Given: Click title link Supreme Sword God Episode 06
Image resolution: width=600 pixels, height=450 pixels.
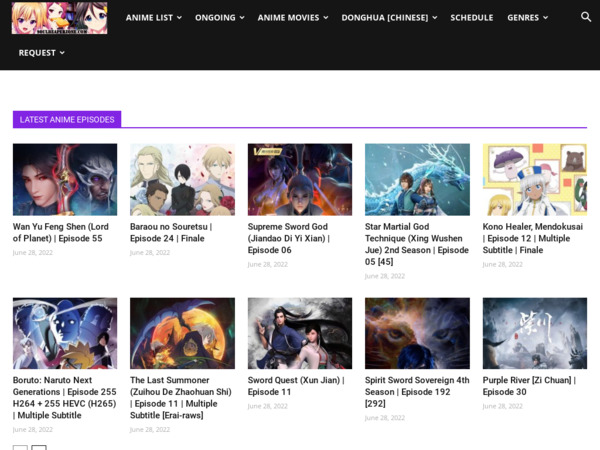Looking at the screenshot, I should click(289, 238).
